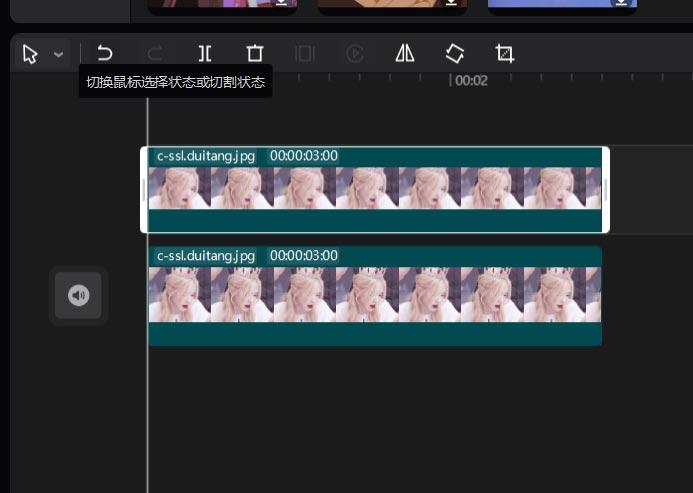The image size is (693, 493).
Task: Click the grayed-out redo arrow
Action: pos(155,54)
